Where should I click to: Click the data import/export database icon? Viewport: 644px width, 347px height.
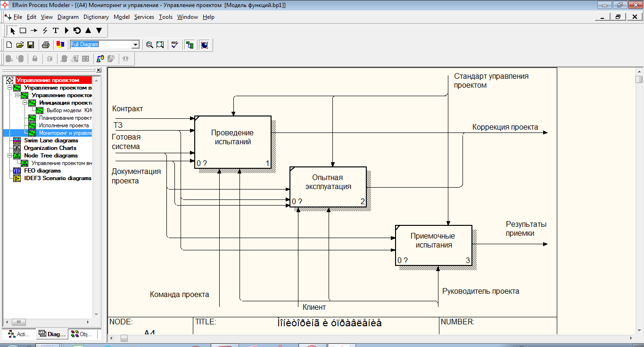point(100,59)
